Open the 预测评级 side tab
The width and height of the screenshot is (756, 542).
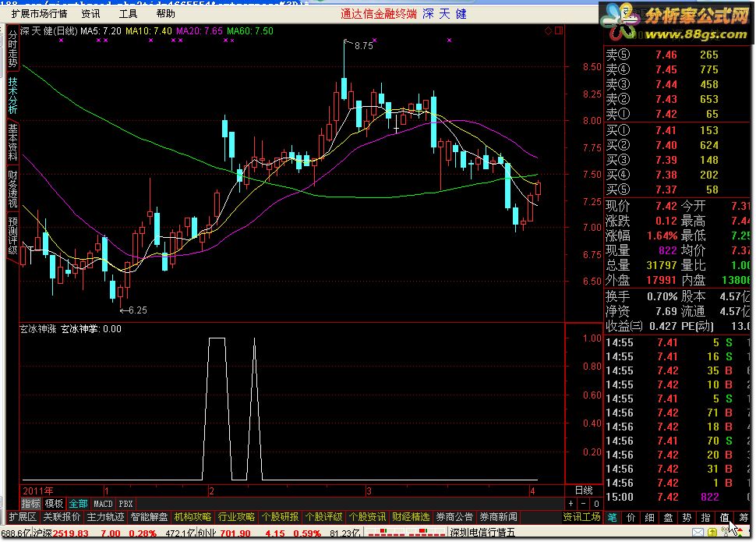(x=12, y=236)
